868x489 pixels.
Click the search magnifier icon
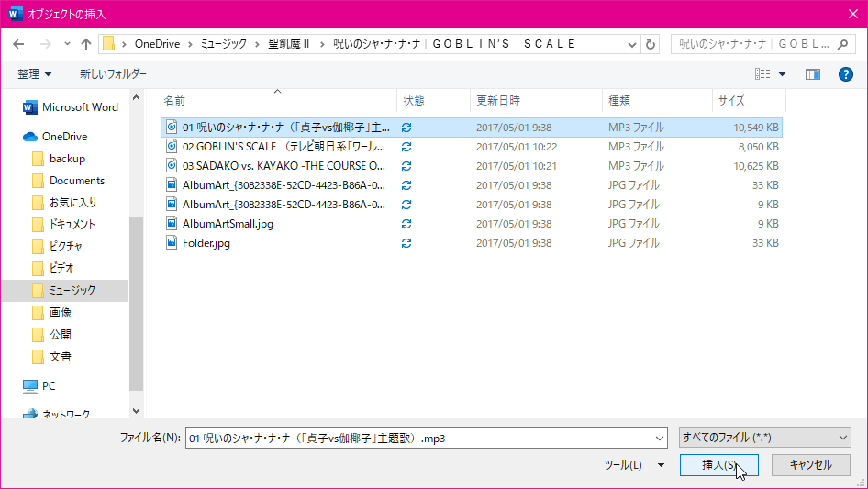[x=843, y=44]
